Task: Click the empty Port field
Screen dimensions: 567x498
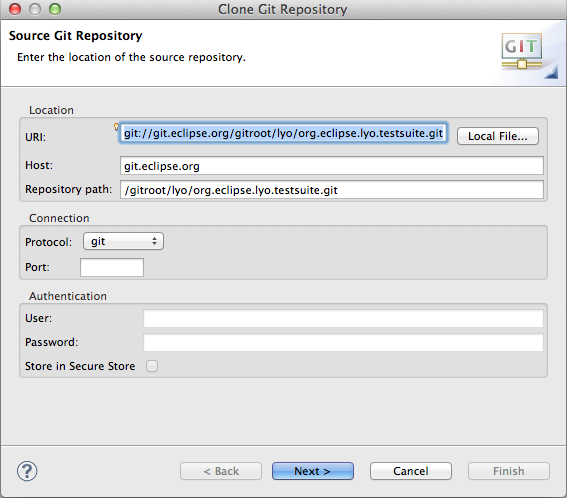Action: point(112,267)
